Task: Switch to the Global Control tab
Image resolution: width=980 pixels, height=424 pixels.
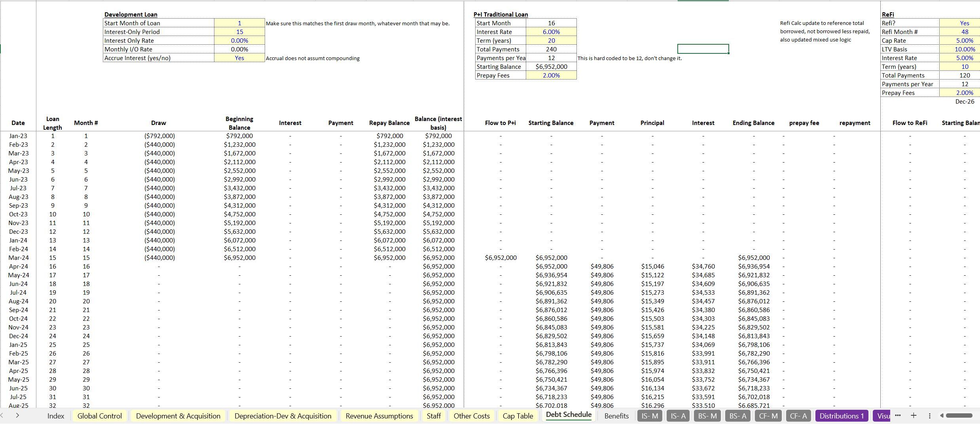Action: 100,416
